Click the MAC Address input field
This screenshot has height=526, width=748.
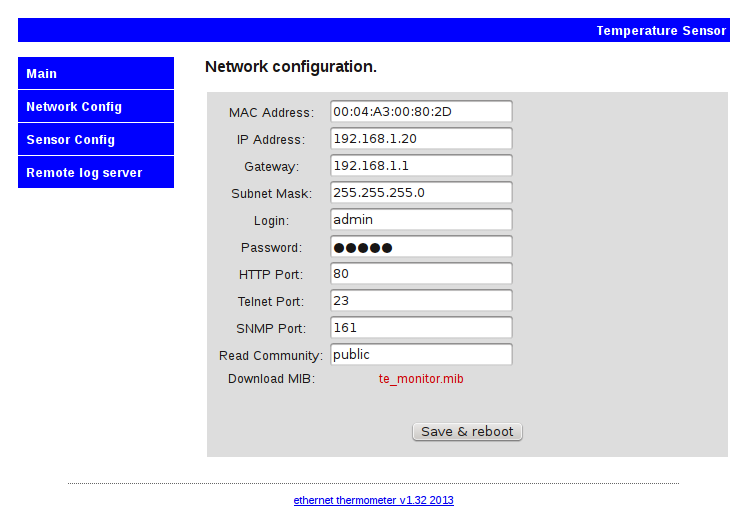(421, 112)
